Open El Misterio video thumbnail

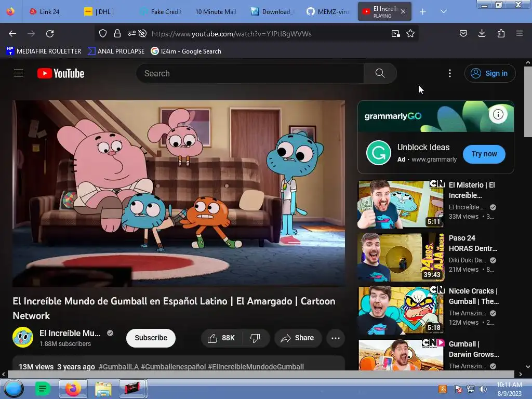pos(401,204)
